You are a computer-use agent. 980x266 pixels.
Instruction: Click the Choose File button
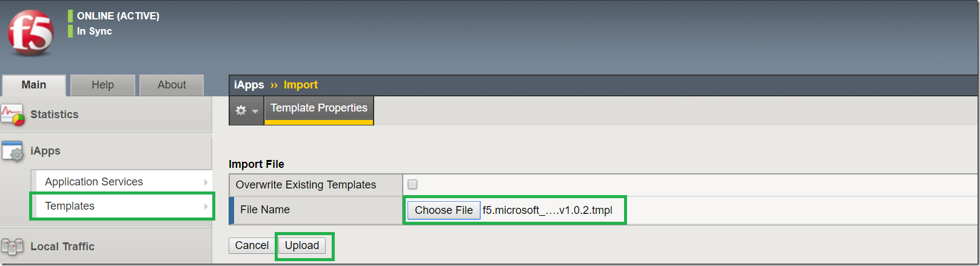click(x=444, y=210)
